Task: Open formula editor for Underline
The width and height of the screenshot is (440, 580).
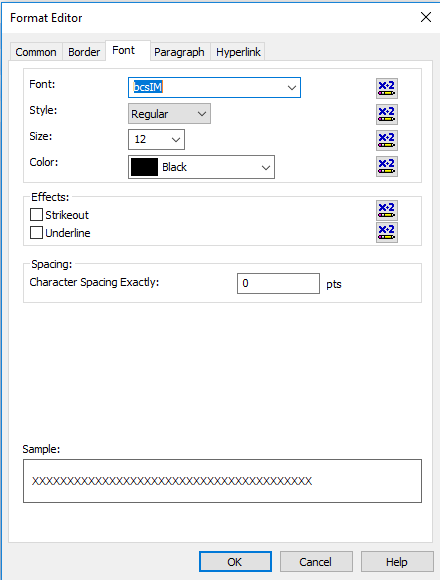Action: (x=387, y=232)
